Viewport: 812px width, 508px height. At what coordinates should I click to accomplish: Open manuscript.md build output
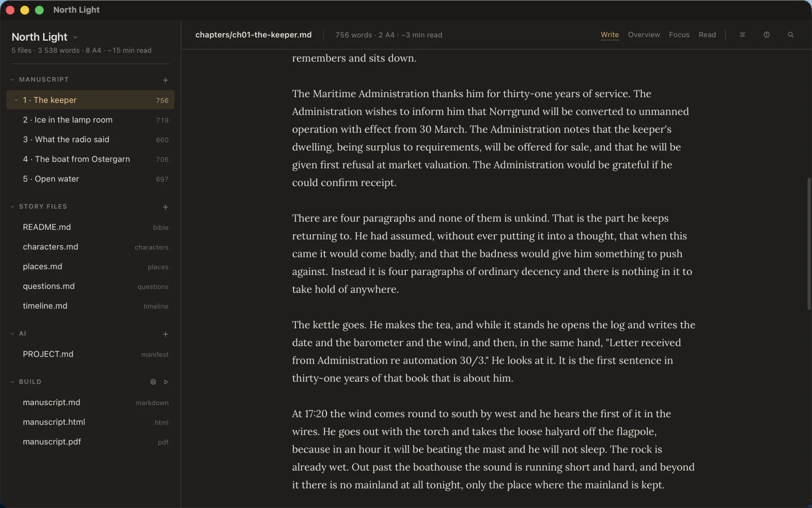90,402
